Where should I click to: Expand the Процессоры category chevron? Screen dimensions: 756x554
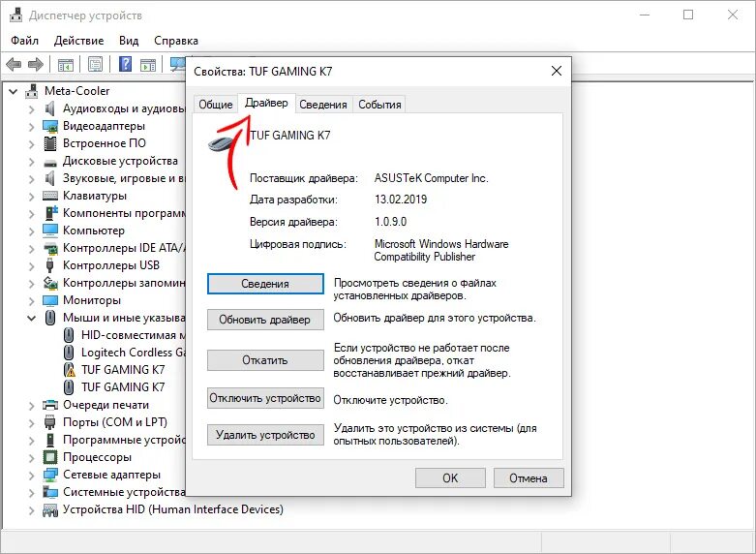tap(32, 457)
